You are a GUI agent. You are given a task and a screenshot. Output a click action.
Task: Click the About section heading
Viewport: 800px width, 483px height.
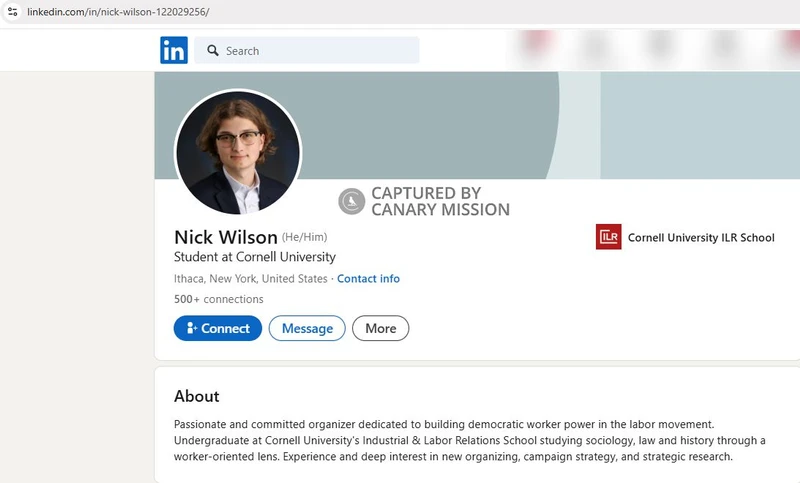click(196, 396)
